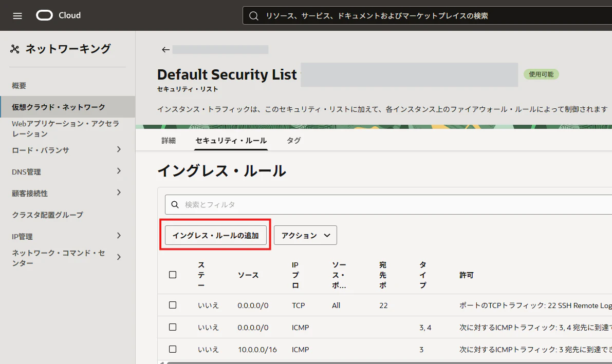This screenshot has height=364, width=612.
Task: Click the type 3, 4 cell
Action: pyautogui.click(x=425, y=328)
